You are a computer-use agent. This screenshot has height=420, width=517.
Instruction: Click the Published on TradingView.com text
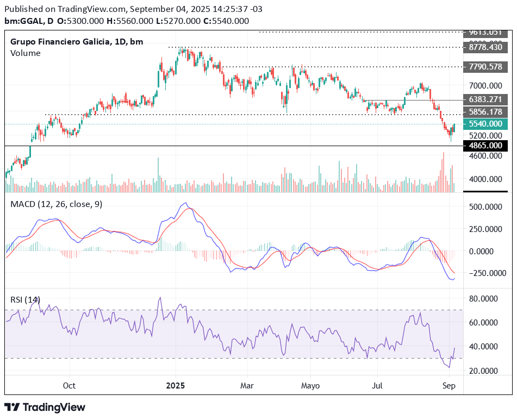point(64,9)
